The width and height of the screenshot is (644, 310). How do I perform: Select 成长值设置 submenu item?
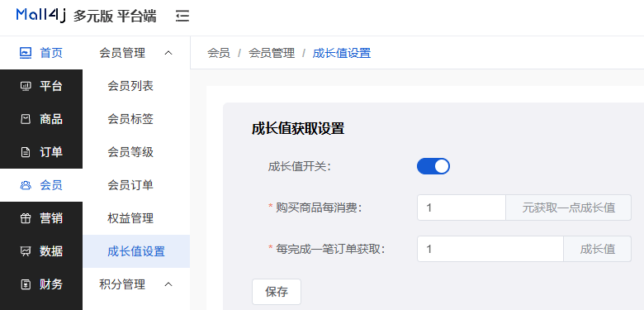[x=136, y=251]
